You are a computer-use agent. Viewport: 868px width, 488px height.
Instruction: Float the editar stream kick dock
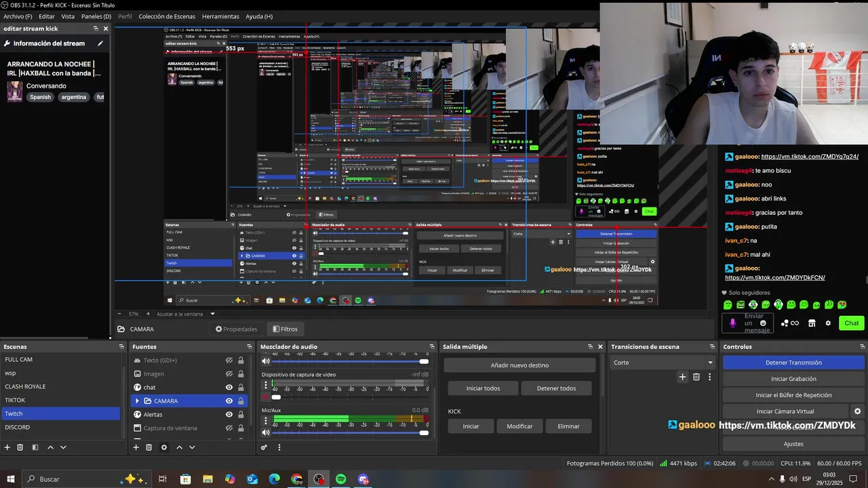click(x=96, y=28)
